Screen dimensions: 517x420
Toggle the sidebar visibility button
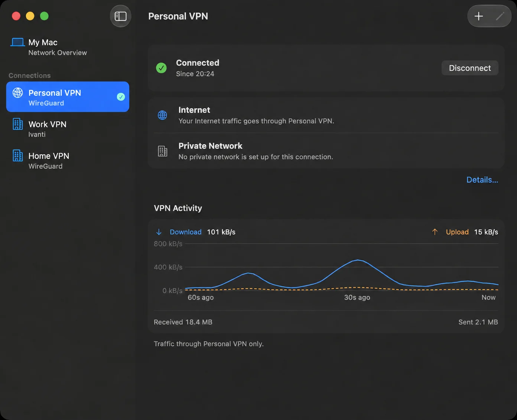120,16
